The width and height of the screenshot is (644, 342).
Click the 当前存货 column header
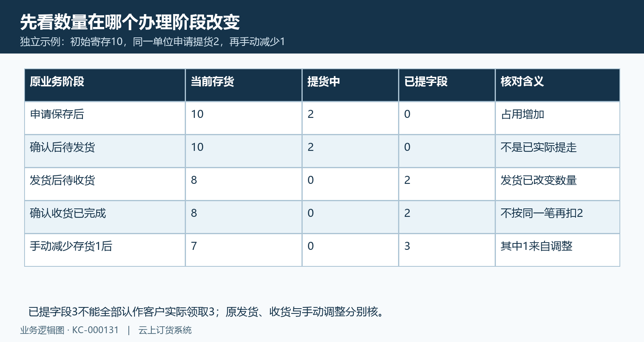(213, 82)
